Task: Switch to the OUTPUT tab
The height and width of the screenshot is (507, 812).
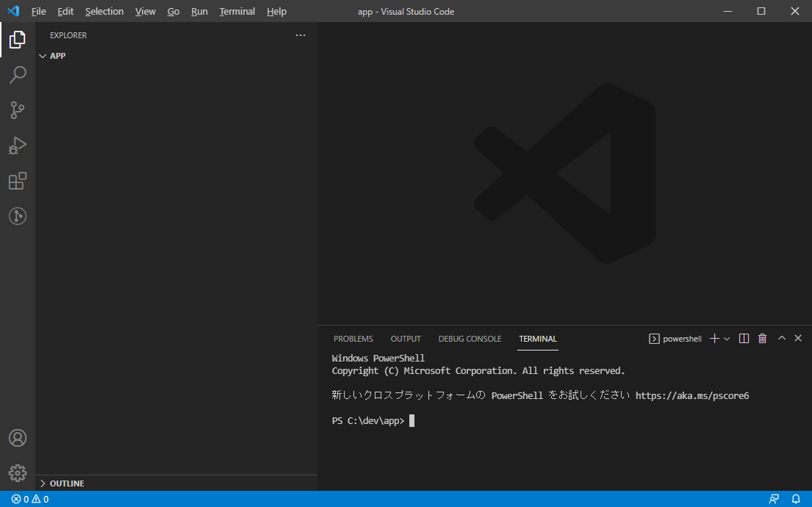Action: [406, 339]
